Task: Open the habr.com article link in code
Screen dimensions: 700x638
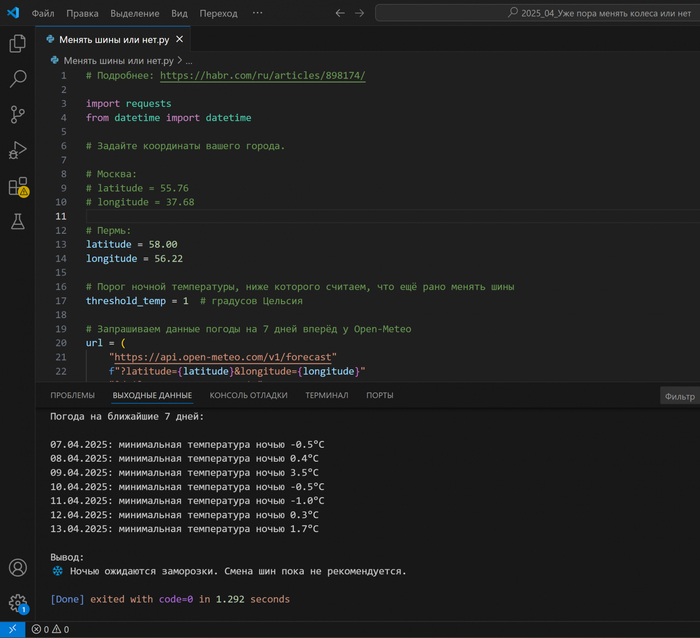Action: 262,76
